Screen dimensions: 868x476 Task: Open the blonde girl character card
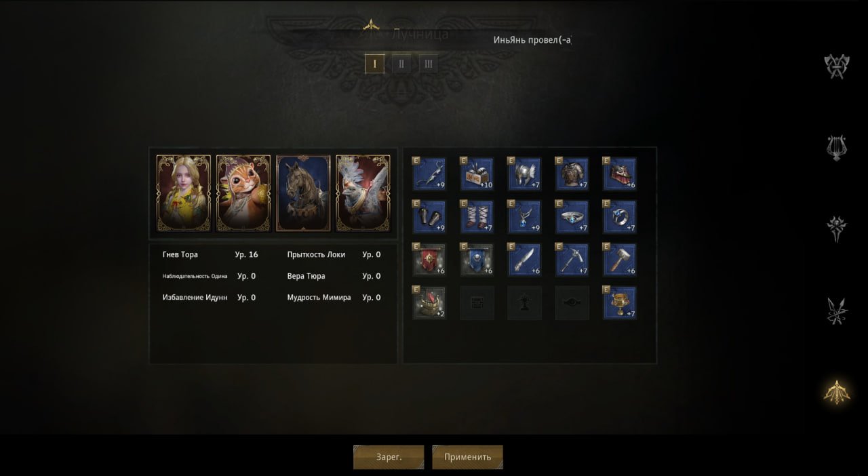184,193
